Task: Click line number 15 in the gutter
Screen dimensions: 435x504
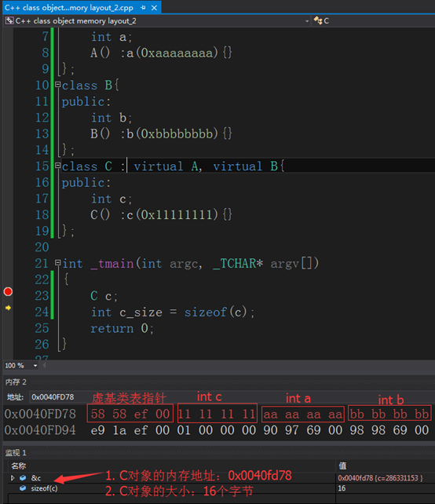Action: (42, 166)
